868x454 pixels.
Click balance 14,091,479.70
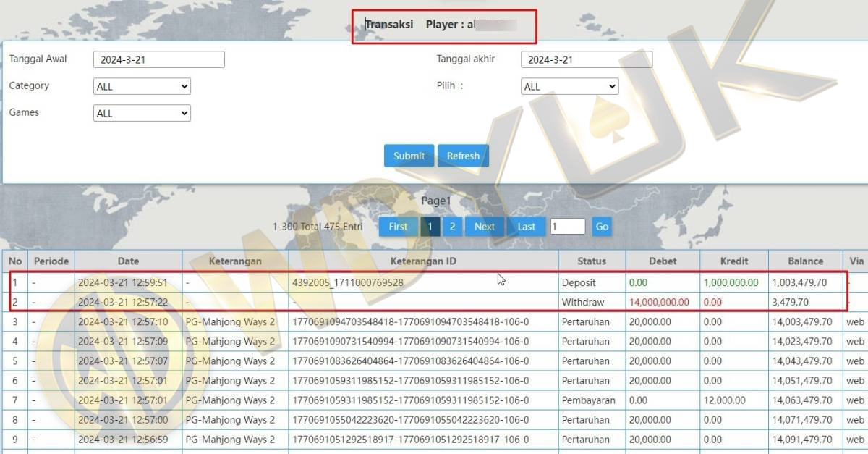pyautogui.click(x=802, y=439)
